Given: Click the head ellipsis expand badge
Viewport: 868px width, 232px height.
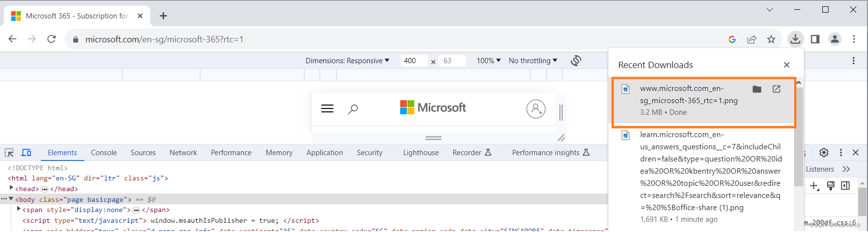Looking at the screenshot, I should tap(44, 189).
